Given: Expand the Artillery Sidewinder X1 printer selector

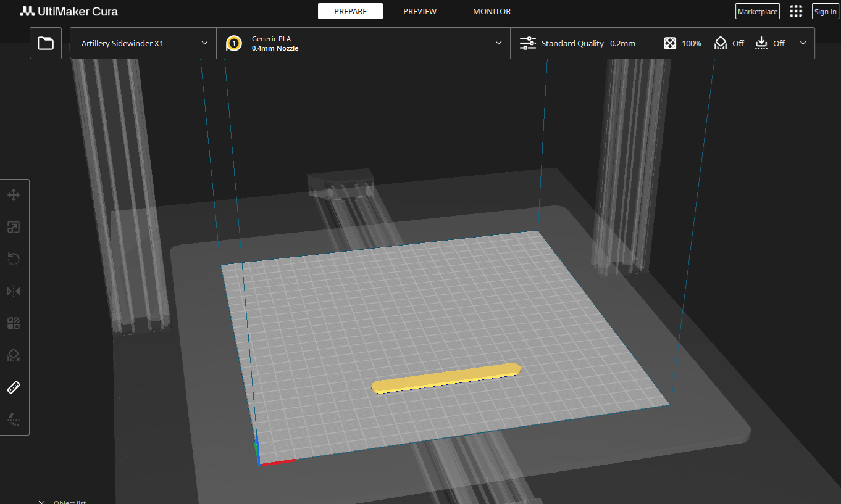Looking at the screenshot, I should click(143, 43).
